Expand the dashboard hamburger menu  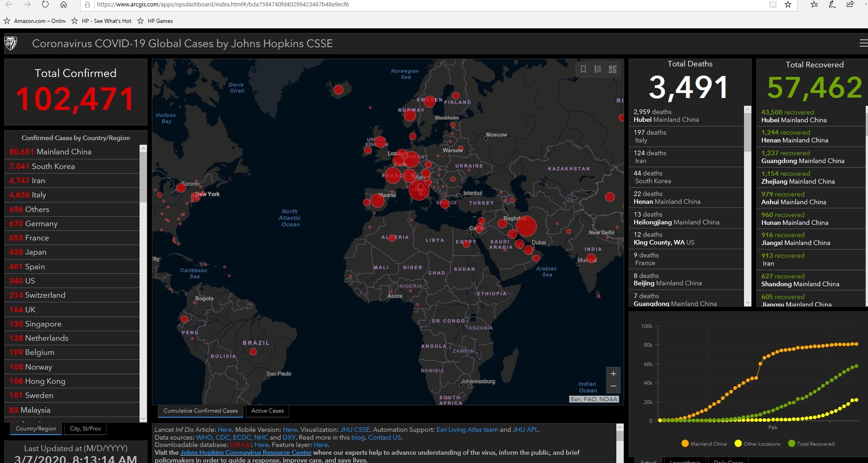click(863, 43)
